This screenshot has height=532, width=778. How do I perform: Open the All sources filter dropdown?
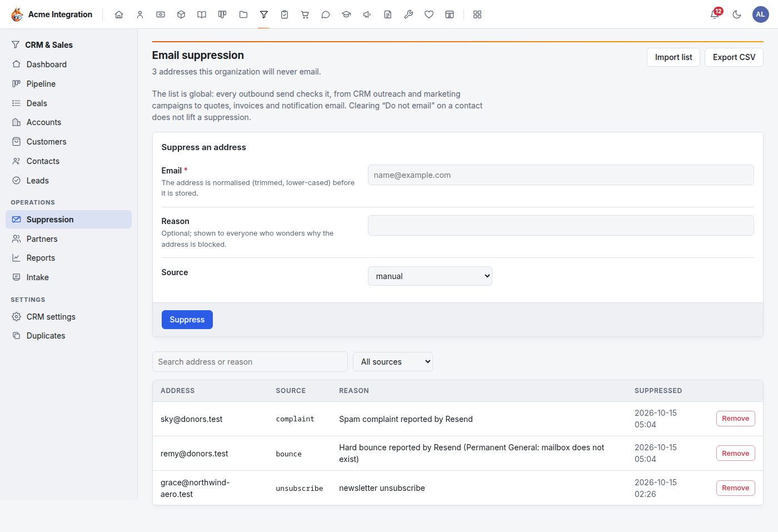coord(393,362)
